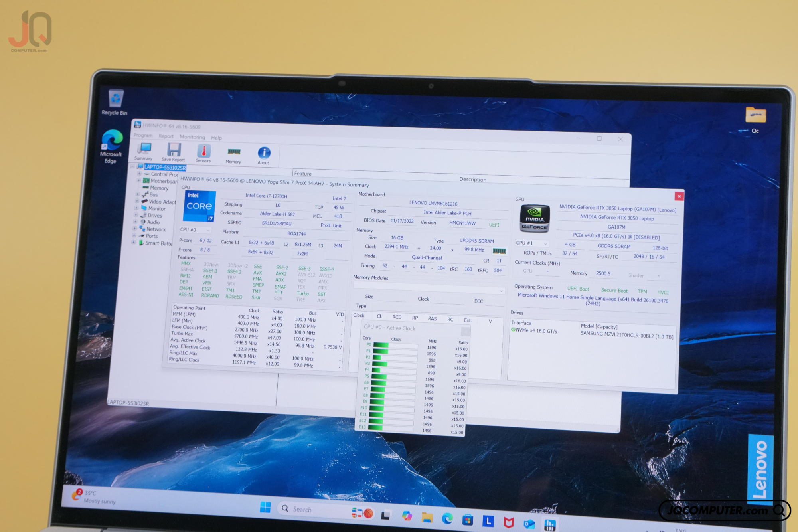This screenshot has height=532, width=798.
Task: Select Network tree node
Action: pos(156,229)
